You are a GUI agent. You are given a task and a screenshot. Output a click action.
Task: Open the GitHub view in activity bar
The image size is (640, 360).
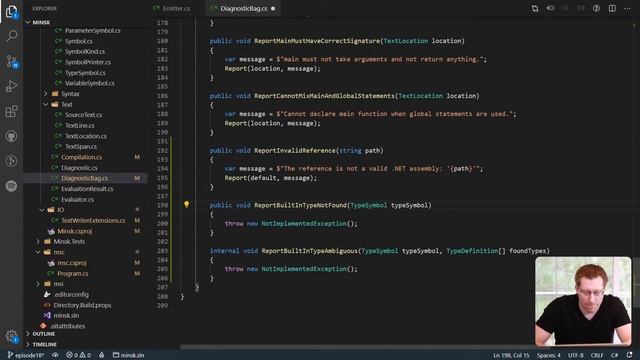tap(11, 136)
